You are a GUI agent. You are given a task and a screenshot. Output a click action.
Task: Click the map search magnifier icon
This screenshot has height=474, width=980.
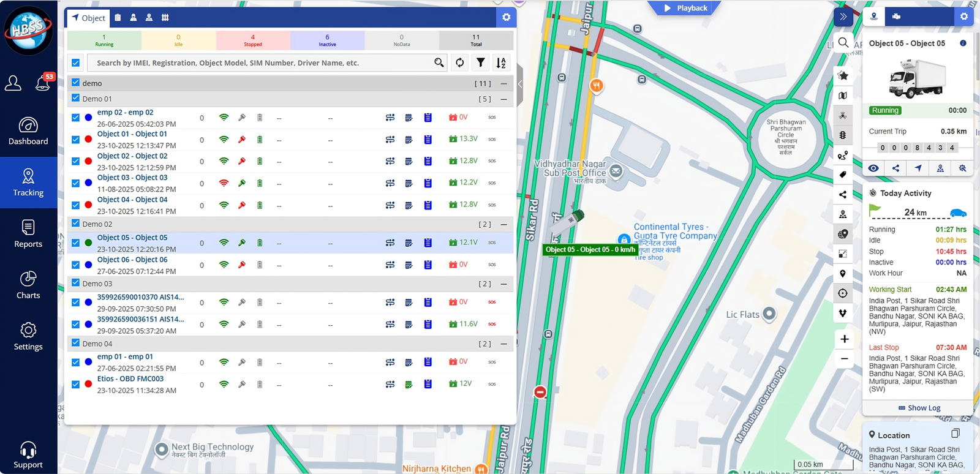click(x=843, y=43)
